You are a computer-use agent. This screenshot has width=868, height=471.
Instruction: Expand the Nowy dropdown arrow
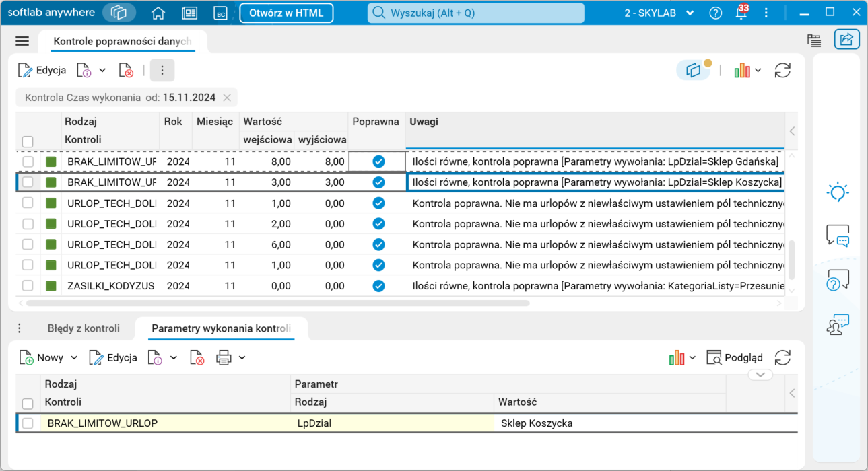74,358
